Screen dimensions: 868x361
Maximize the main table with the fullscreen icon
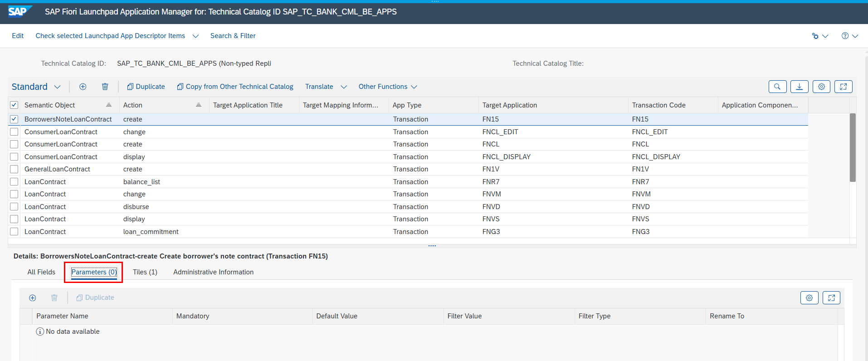(x=844, y=87)
